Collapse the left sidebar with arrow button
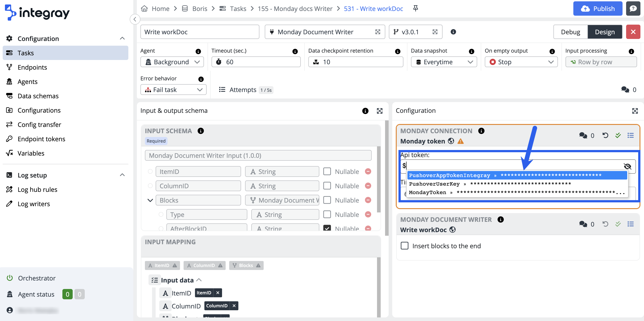The image size is (644, 321). (x=135, y=19)
